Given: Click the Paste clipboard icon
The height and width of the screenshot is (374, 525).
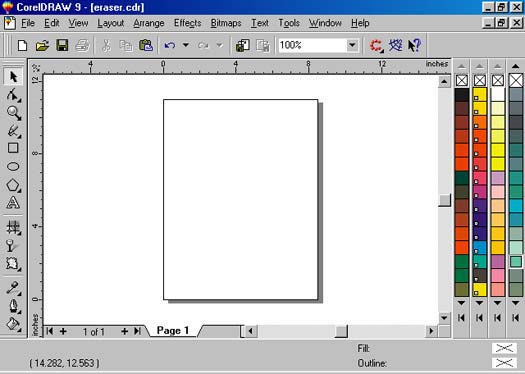Looking at the screenshot, I should pyautogui.click(x=146, y=45).
